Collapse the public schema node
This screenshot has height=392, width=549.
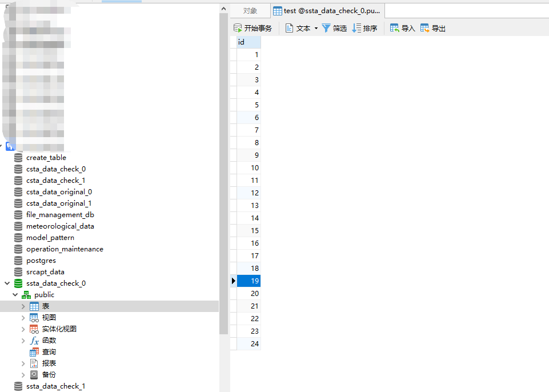(15, 295)
